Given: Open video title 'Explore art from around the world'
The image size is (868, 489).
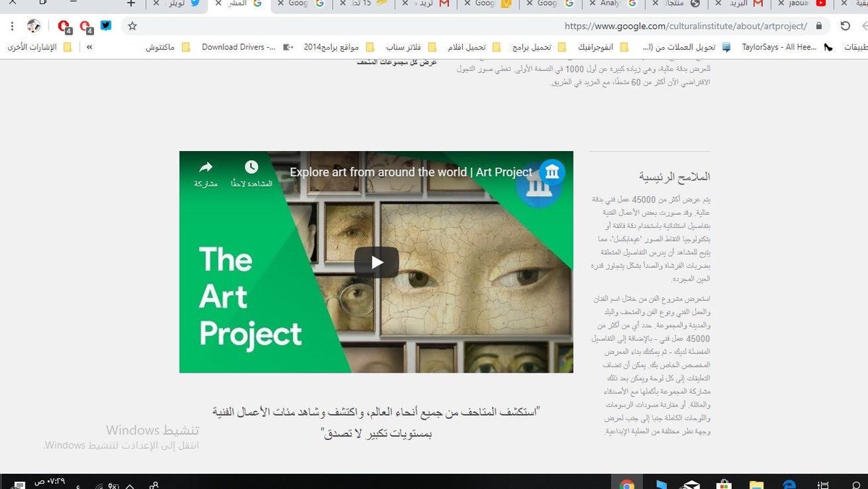Looking at the screenshot, I should (411, 172).
